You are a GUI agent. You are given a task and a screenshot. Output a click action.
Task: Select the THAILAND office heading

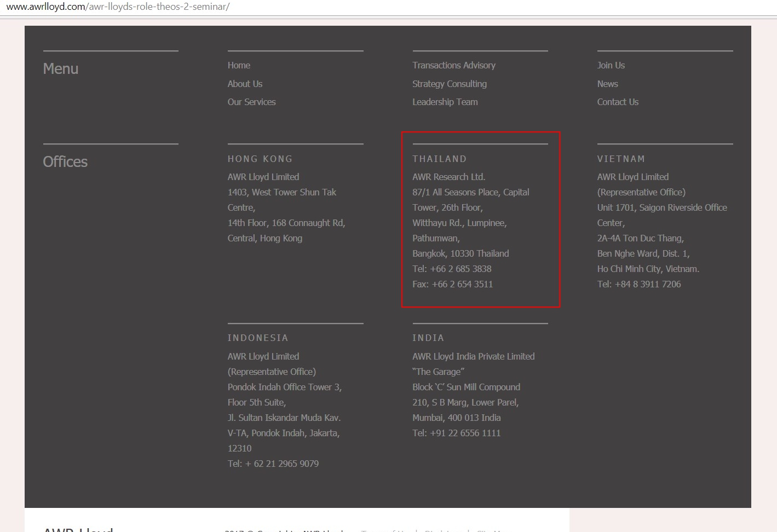click(439, 159)
